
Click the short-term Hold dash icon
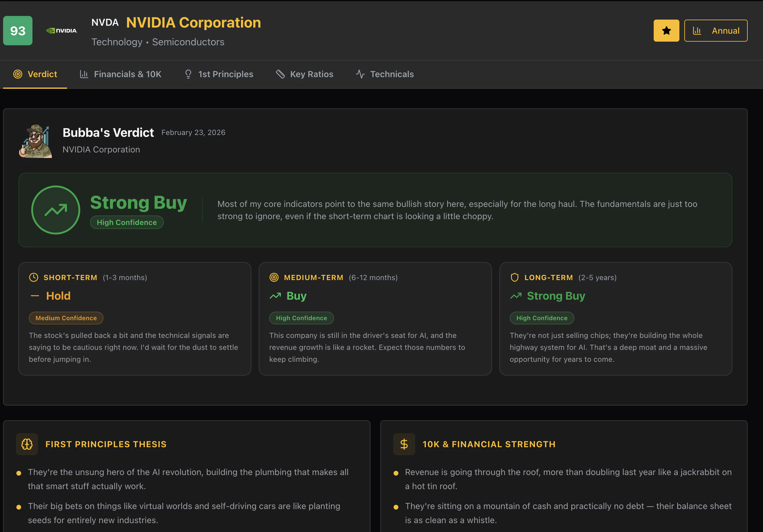click(x=35, y=296)
